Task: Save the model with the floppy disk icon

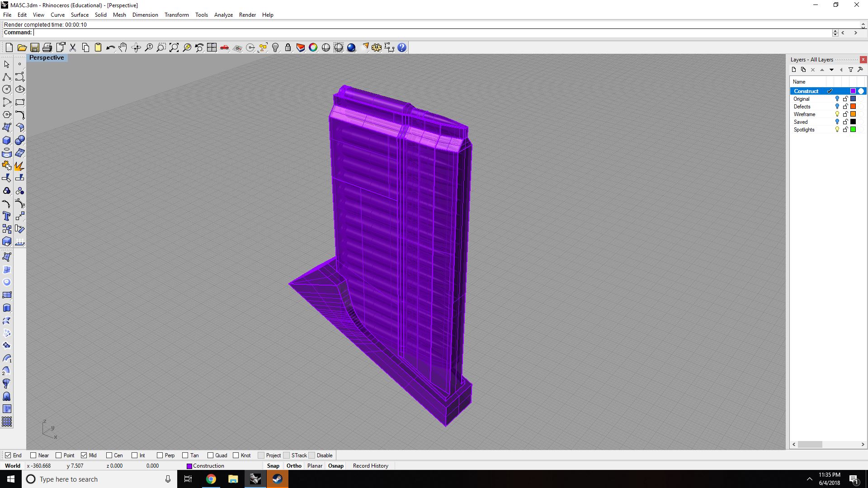Action: [34, 47]
